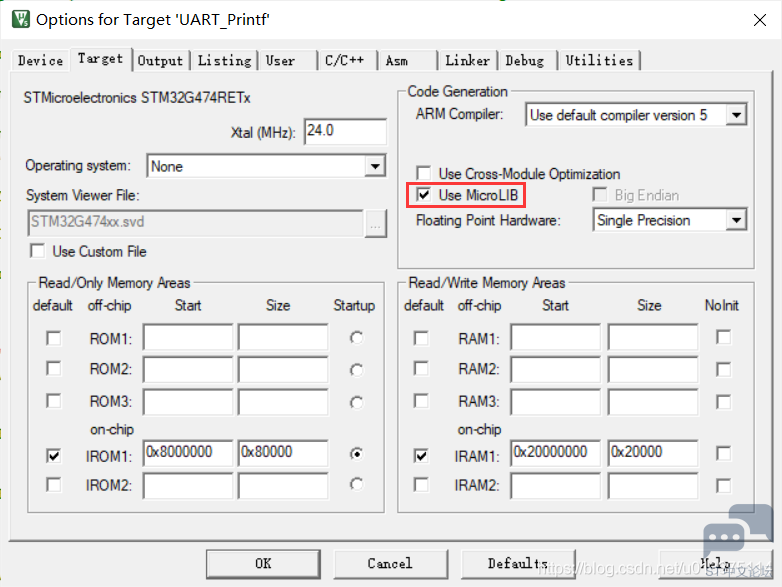Check the IRAM2 default checkbox
Screen dimensions: 782x587
pyautogui.click(x=421, y=485)
